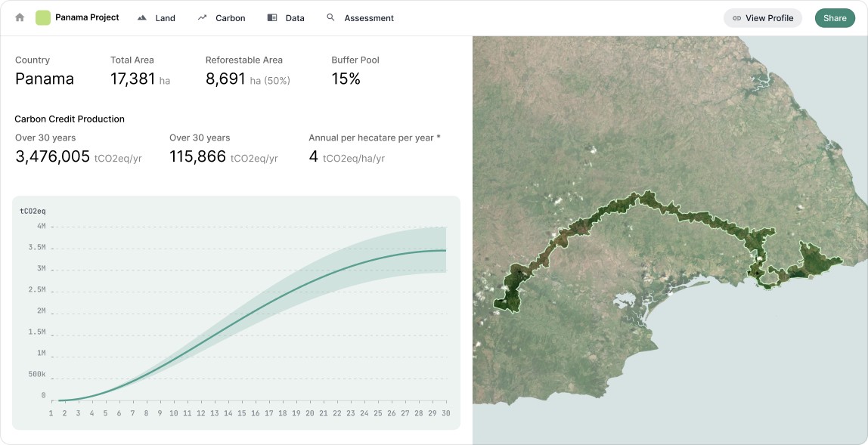Click the View Profile button
Viewport: 868px width, 445px height.
pyautogui.click(x=763, y=18)
